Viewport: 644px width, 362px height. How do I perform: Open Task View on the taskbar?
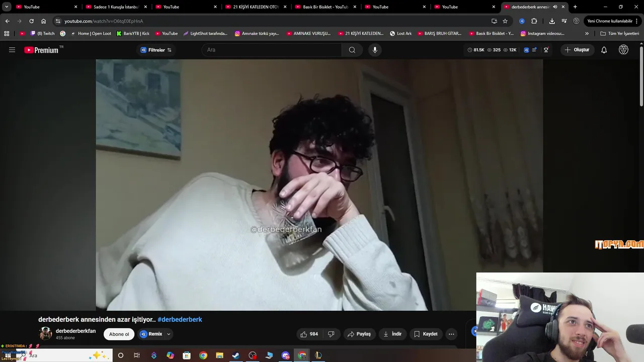[x=137, y=355]
